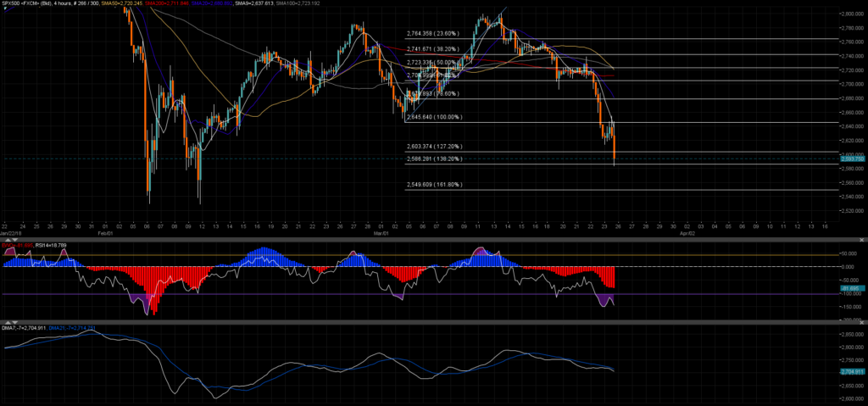Click the chart marker icon at top-left corner

click(5, 8)
